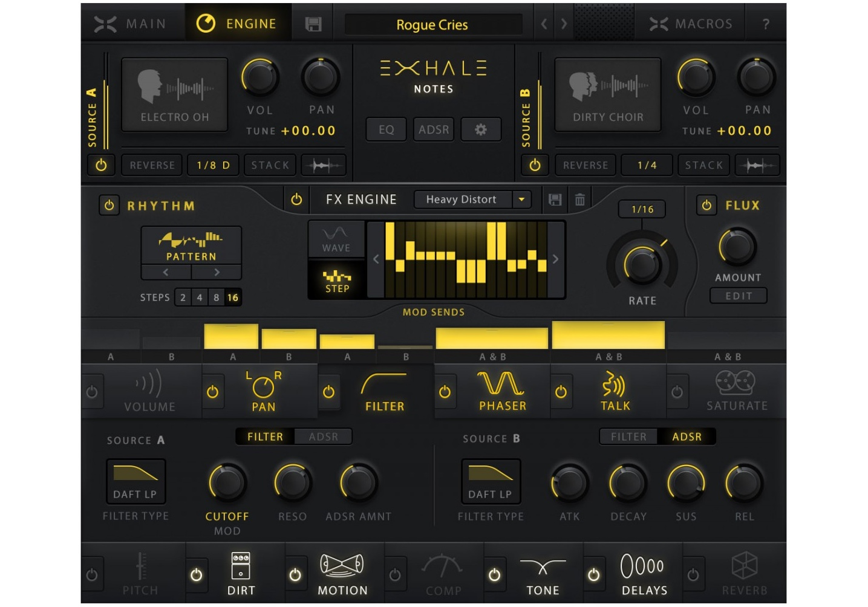Turn on the Reverb effect power
The width and height of the screenshot is (868, 607).
coord(693,575)
